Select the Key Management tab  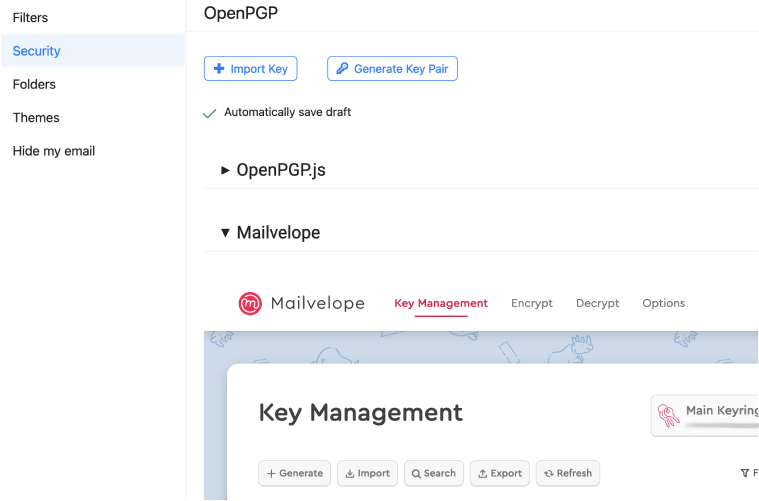click(441, 303)
